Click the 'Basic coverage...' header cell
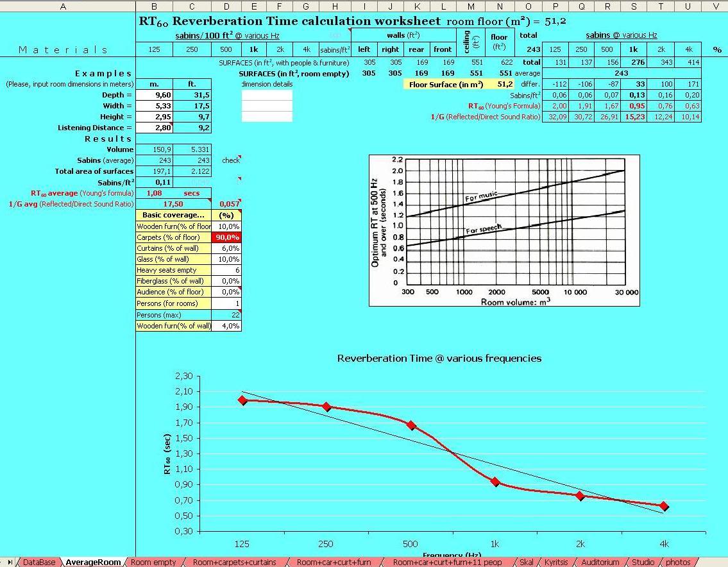The image size is (728, 567). click(x=173, y=215)
